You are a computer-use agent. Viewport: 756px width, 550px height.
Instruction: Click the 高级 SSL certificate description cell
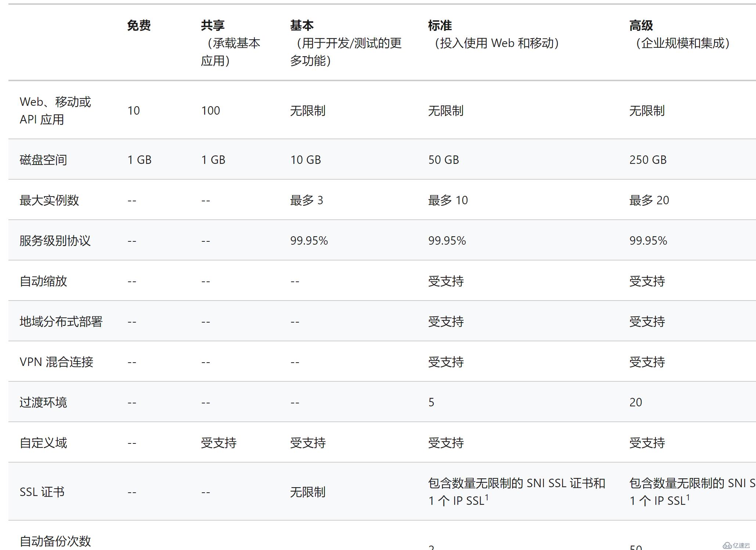[x=692, y=492]
